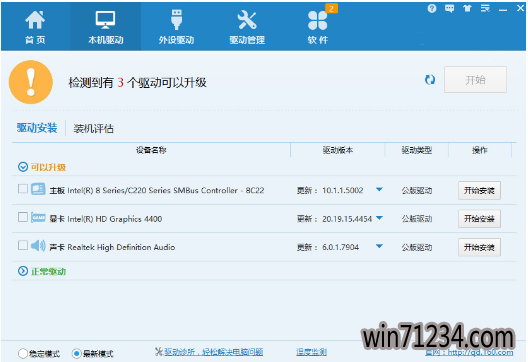Open version dropdown for 10.1.1.5002

pyautogui.click(x=379, y=190)
